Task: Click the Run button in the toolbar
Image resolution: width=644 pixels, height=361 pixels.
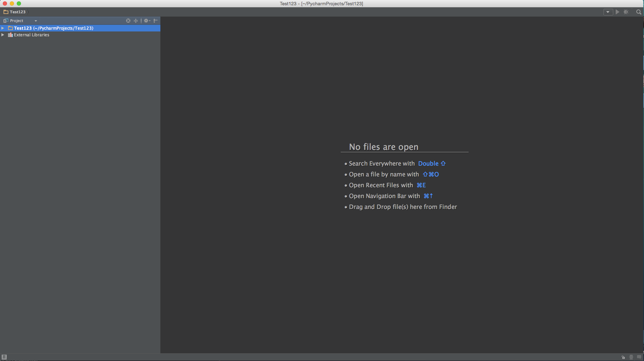Action: pos(617,12)
